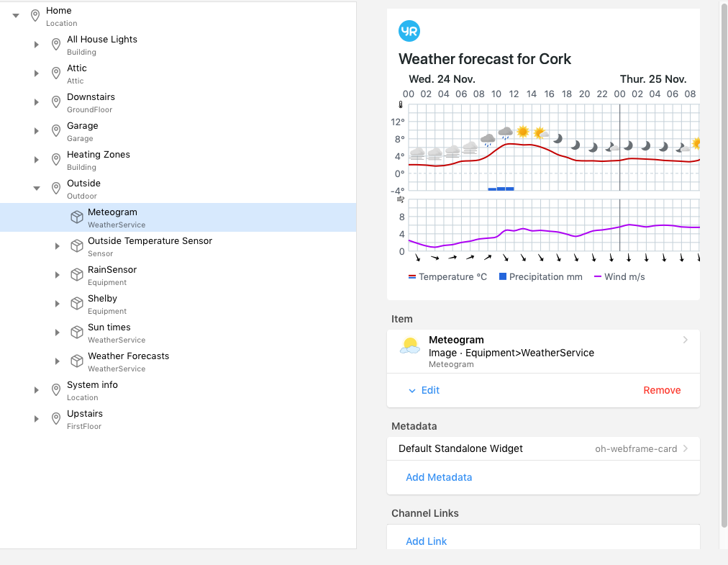Viewport: 728px width, 565px height.
Task: Click the Sun times cube icon
Action: [x=77, y=333]
